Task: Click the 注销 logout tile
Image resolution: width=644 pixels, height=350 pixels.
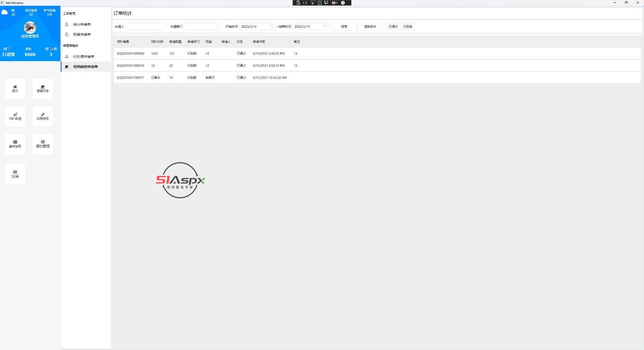Action: click(15, 174)
